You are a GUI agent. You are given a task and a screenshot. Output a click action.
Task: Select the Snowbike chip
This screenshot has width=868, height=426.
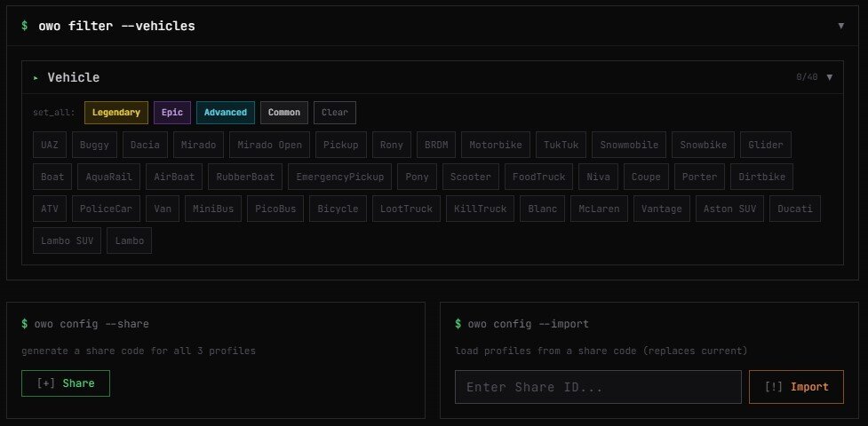coord(703,145)
